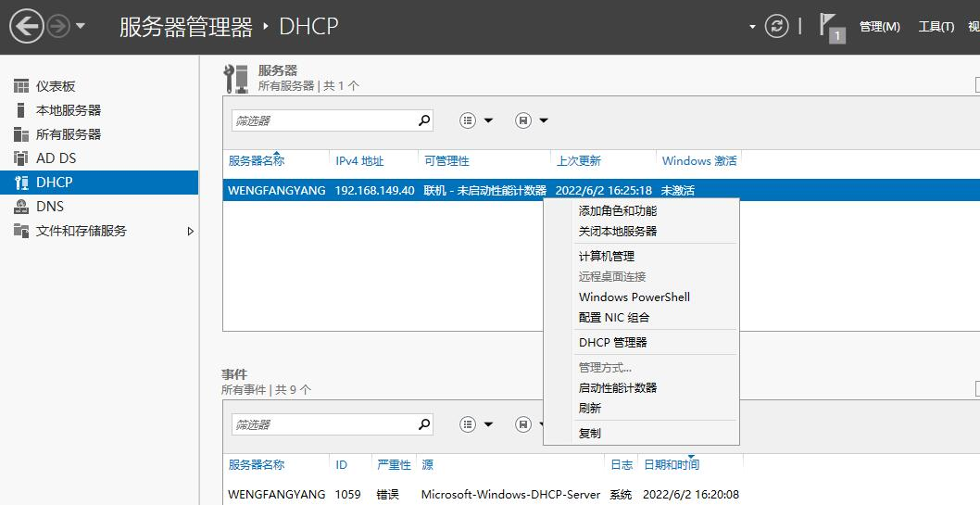Click the AD DS icon
The height and width of the screenshot is (505, 980).
click(21, 158)
